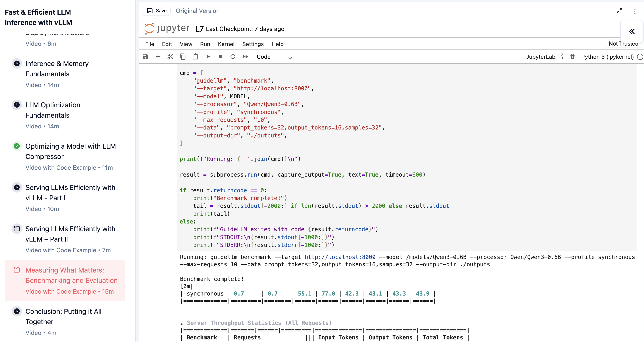Click the Last Checkpoint: 7 days ago text

pos(245,29)
